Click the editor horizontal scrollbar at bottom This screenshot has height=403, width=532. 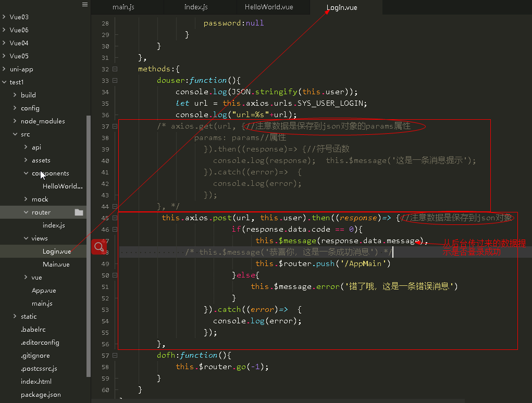tap(278, 400)
